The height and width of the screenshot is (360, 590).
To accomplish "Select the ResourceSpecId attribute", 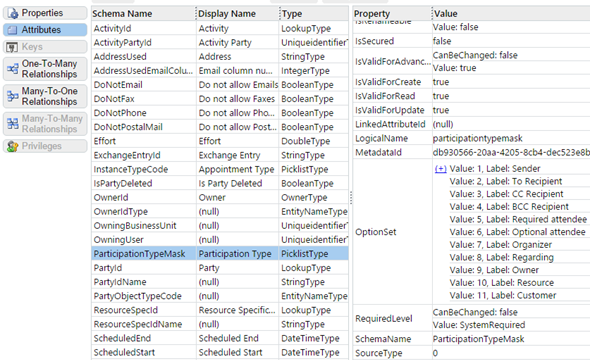I will [126, 310].
